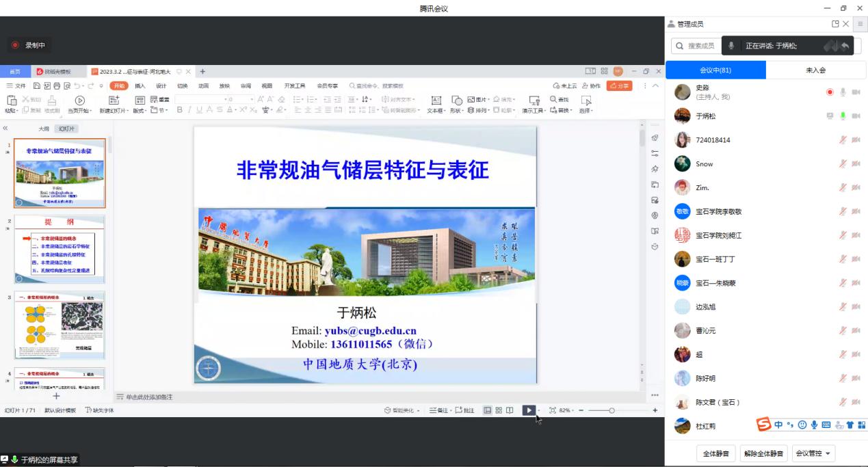
Task: Open reading view in the status bar
Action: pos(510,410)
